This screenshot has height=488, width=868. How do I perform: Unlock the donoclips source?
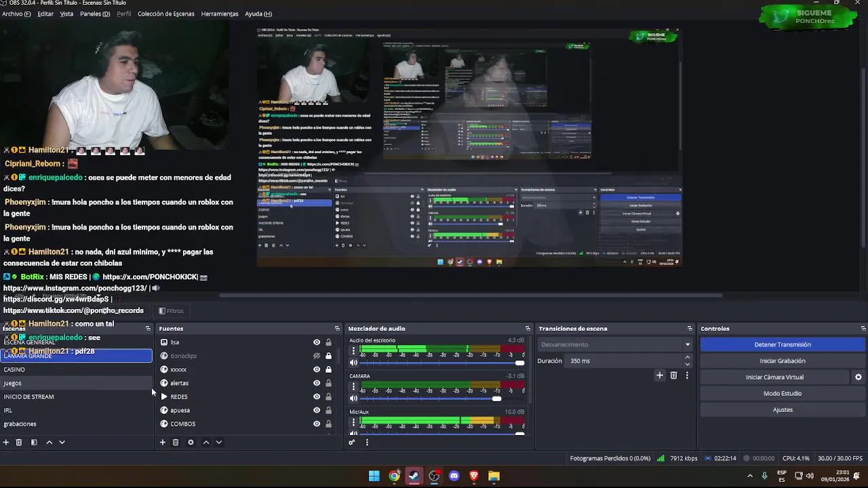pos(328,356)
